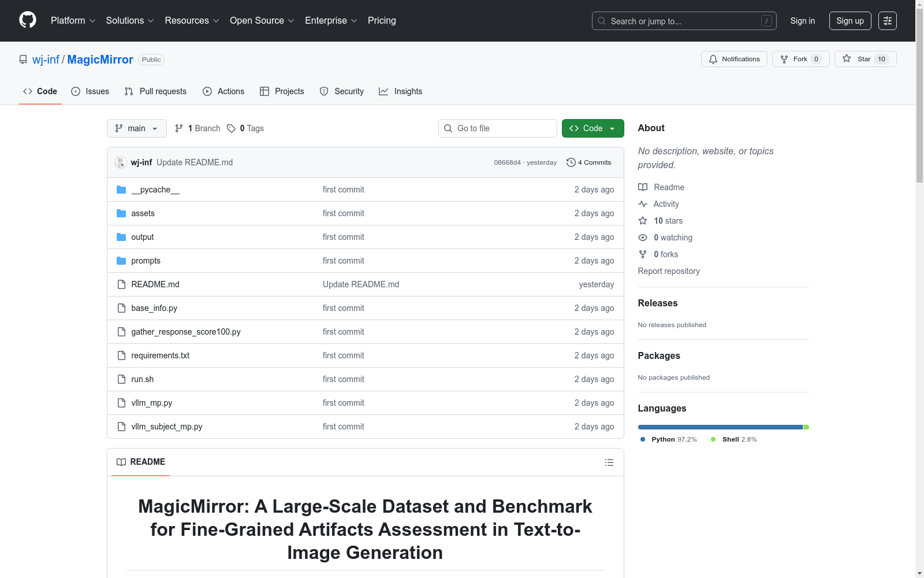The width and height of the screenshot is (924, 578).
Task: Open the Update README.md commit message
Action: pos(195,162)
